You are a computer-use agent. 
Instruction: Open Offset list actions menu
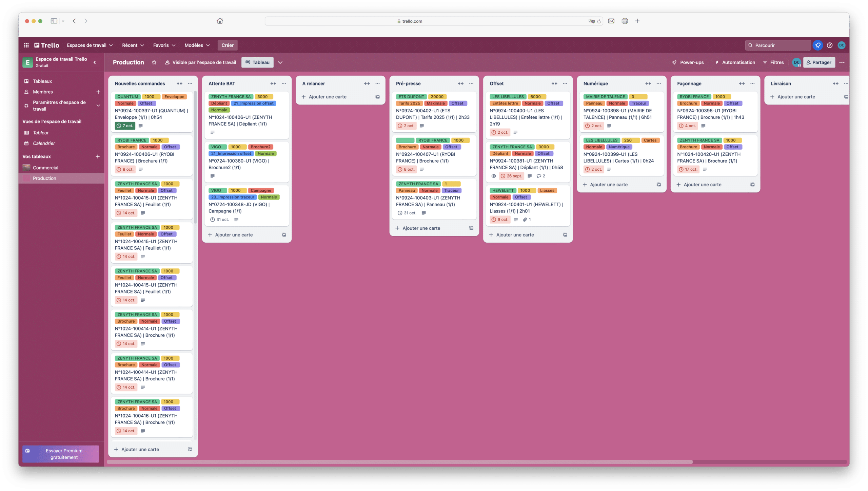(565, 83)
